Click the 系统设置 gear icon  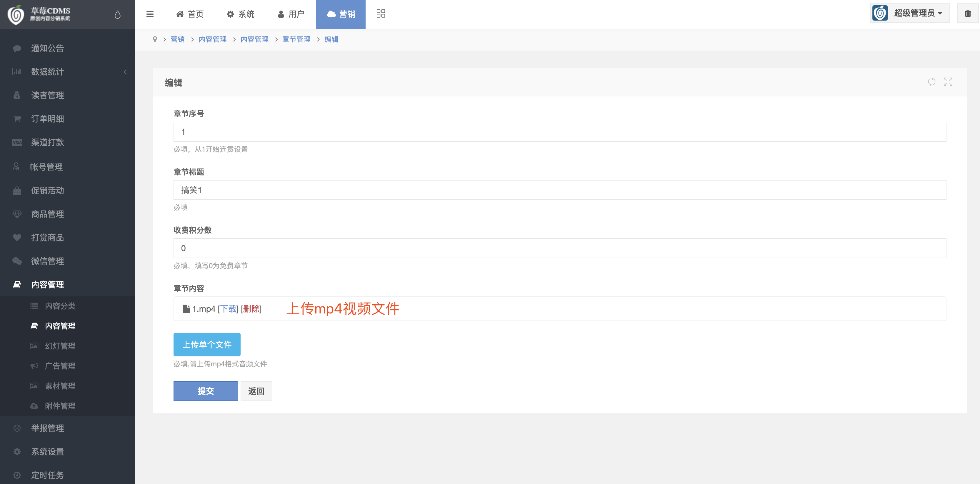[x=17, y=452]
